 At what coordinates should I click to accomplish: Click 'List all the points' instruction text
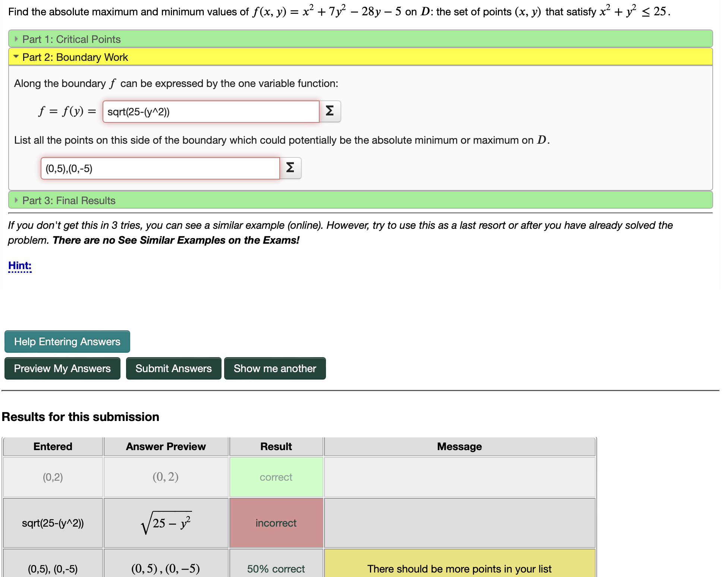tap(282, 140)
